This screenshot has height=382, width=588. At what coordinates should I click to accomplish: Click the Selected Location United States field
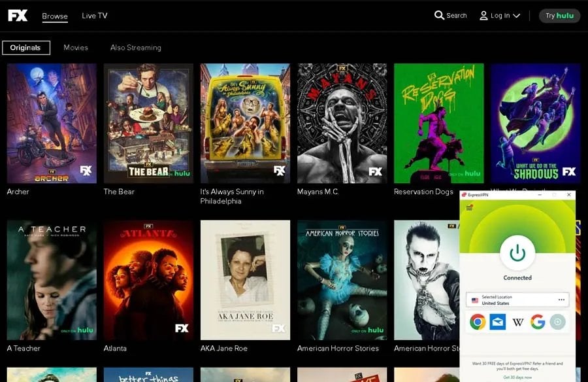tap(517, 300)
